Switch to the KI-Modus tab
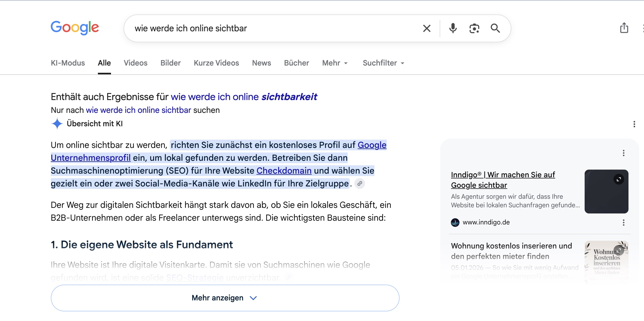The image size is (644, 321). tap(68, 63)
